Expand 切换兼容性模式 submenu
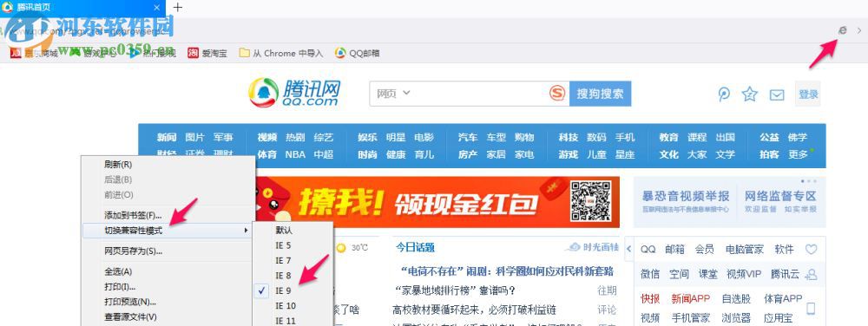This screenshot has width=868, height=326. tap(168, 231)
